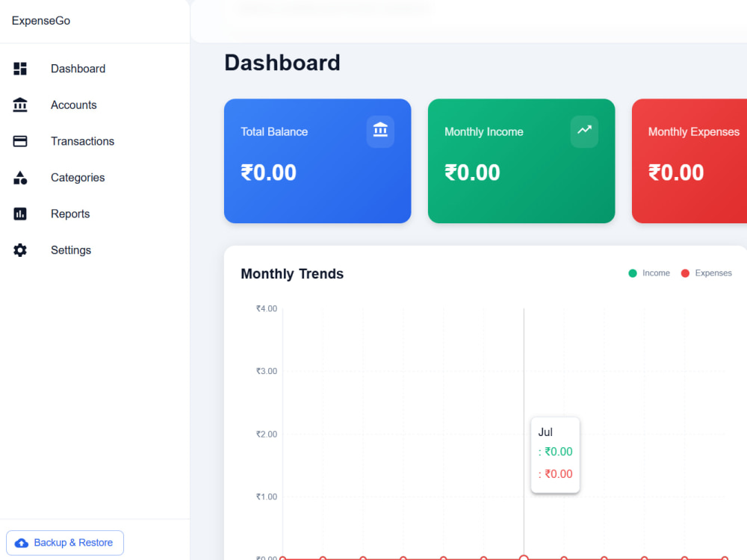Click the red ₹0.00 tooltip value

(x=556, y=474)
